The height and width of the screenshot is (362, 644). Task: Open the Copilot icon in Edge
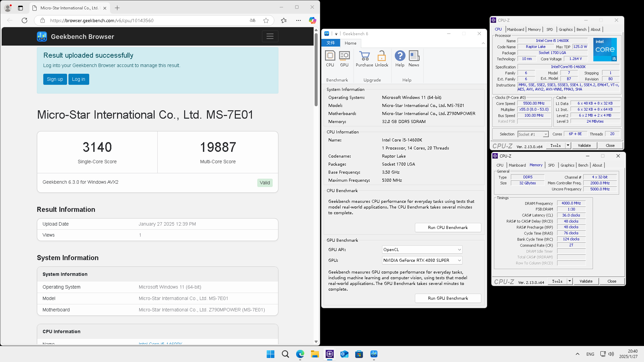[313, 20]
